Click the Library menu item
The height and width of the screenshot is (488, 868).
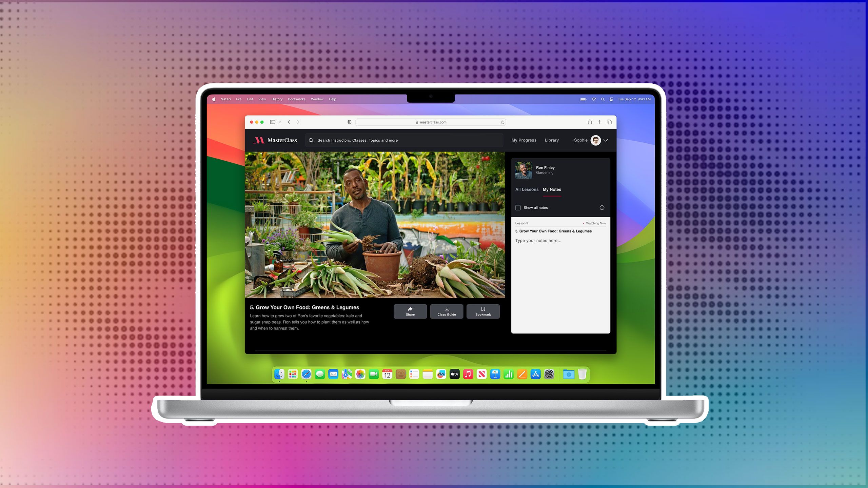point(551,140)
